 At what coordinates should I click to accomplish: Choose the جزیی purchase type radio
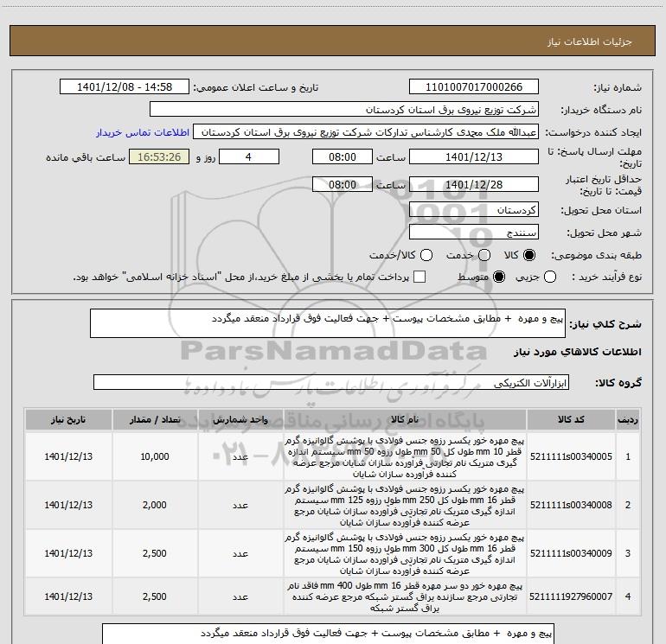(x=549, y=277)
